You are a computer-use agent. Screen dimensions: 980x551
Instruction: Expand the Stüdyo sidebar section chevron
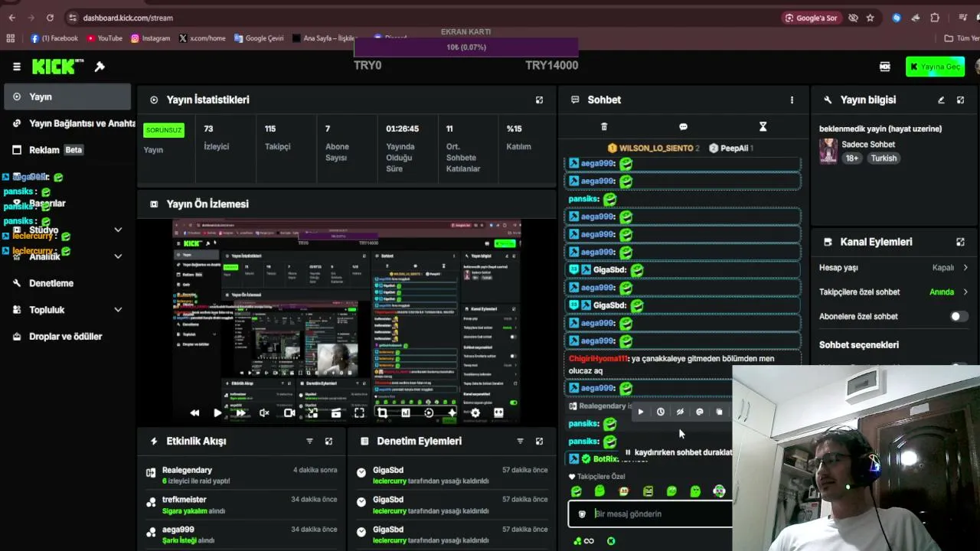click(x=118, y=230)
